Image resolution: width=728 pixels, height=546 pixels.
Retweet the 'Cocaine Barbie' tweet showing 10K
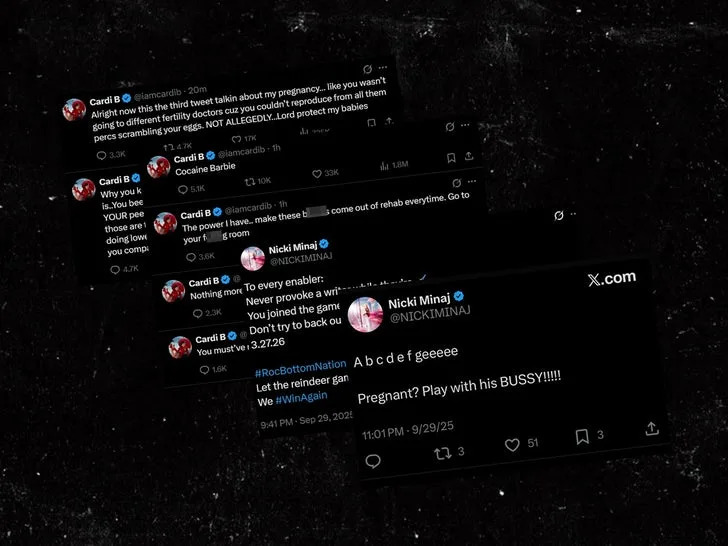[250, 182]
